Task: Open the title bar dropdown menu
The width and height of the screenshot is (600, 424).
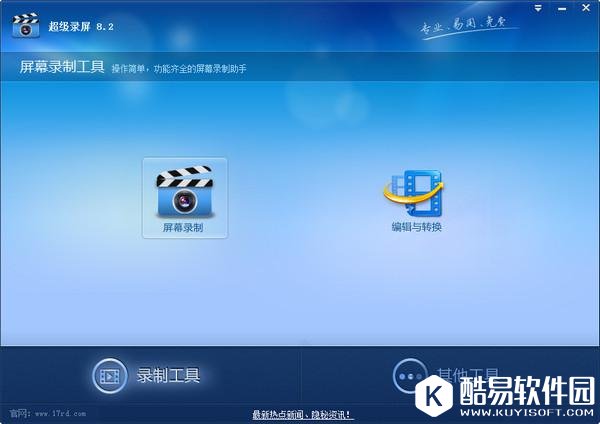Action: (x=538, y=8)
